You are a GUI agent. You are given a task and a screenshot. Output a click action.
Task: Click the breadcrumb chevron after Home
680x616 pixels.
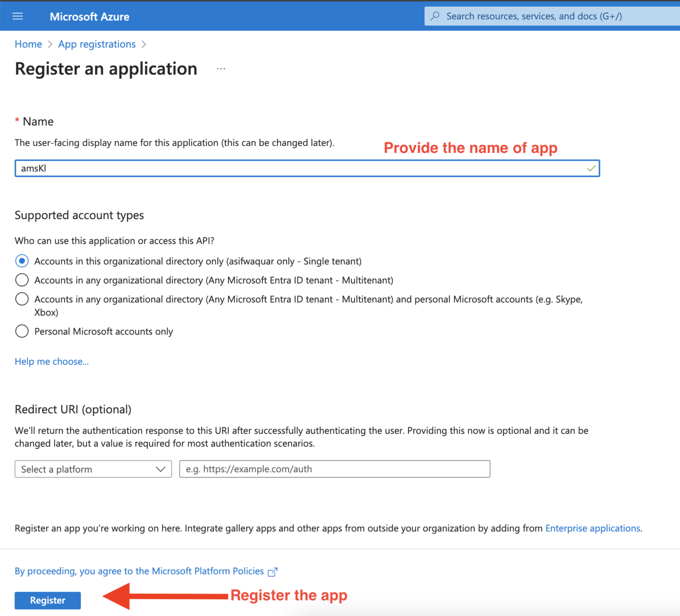coord(50,44)
